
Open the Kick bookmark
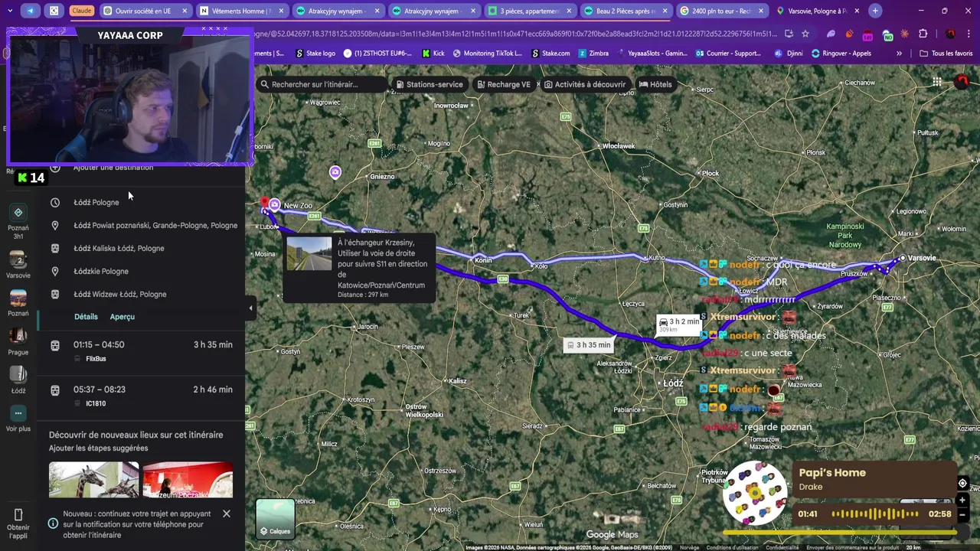coord(433,54)
